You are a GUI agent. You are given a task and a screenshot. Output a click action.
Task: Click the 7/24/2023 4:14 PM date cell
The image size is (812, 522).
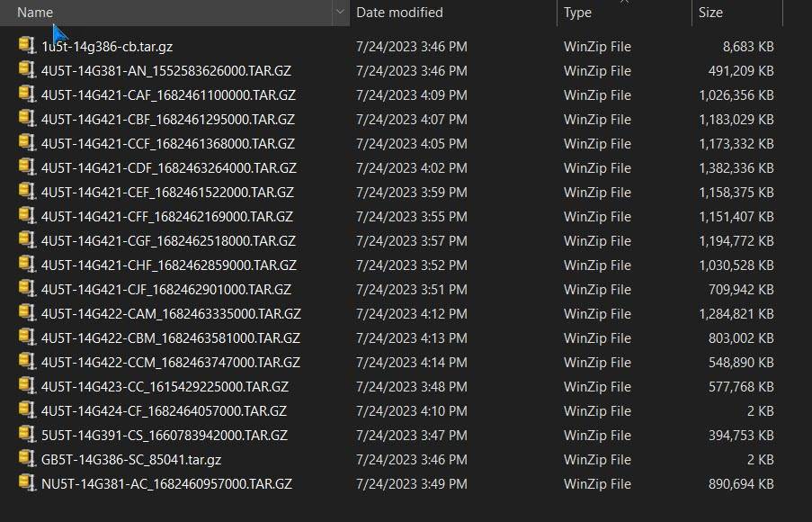tap(412, 363)
